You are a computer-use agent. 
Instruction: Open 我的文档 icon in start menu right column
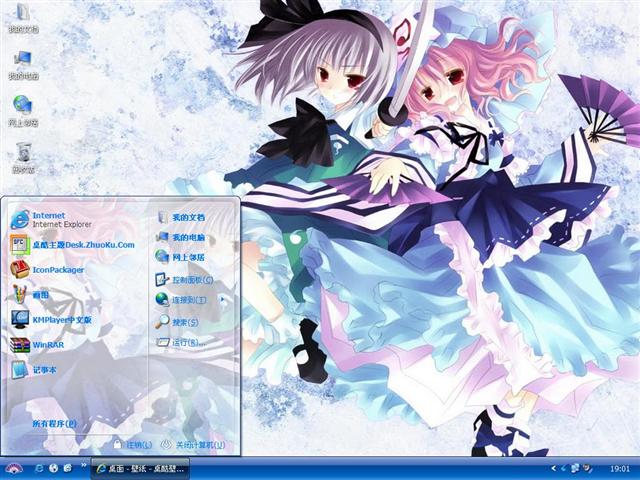[162, 217]
